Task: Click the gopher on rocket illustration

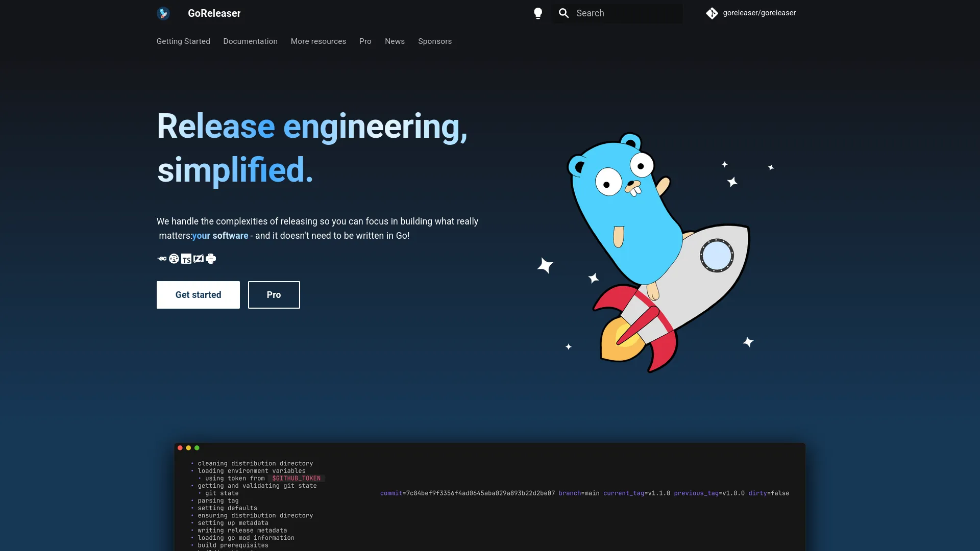Action: (656, 253)
